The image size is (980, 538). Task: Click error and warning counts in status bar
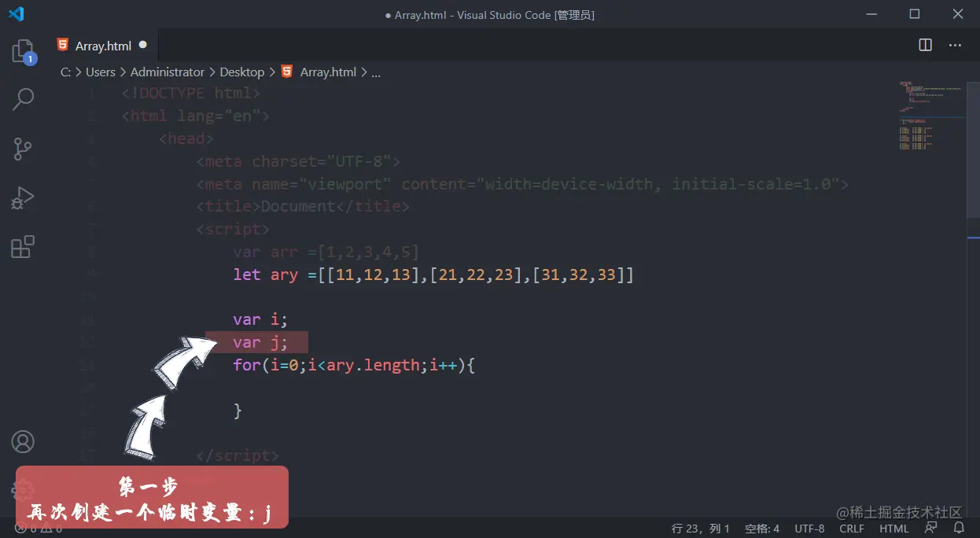point(37,528)
